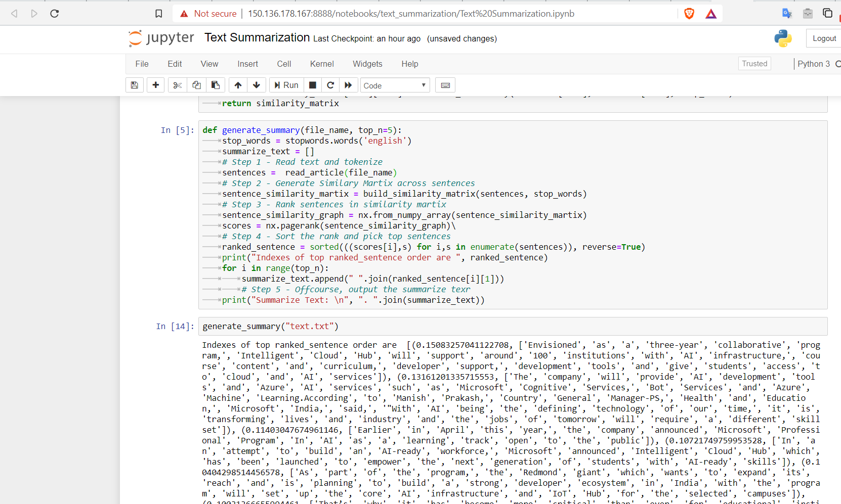This screenshot has height=504, width=841.
Task: Select the cell prompt In [5]
Action: (x=177, y=130)
